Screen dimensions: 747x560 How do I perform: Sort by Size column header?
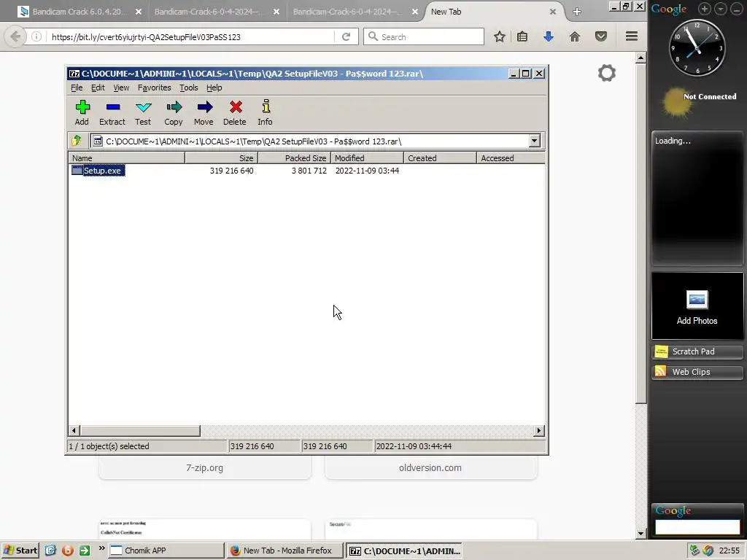coord(222,158)
